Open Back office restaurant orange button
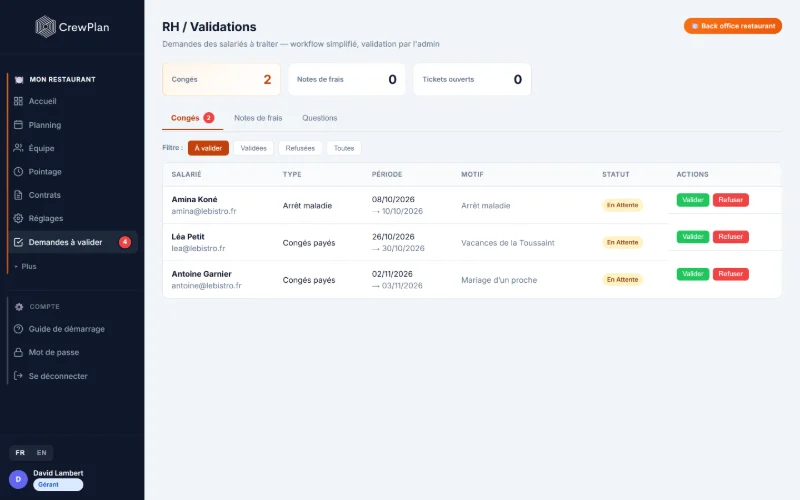The image size is (800, 500). click(733, 26)
